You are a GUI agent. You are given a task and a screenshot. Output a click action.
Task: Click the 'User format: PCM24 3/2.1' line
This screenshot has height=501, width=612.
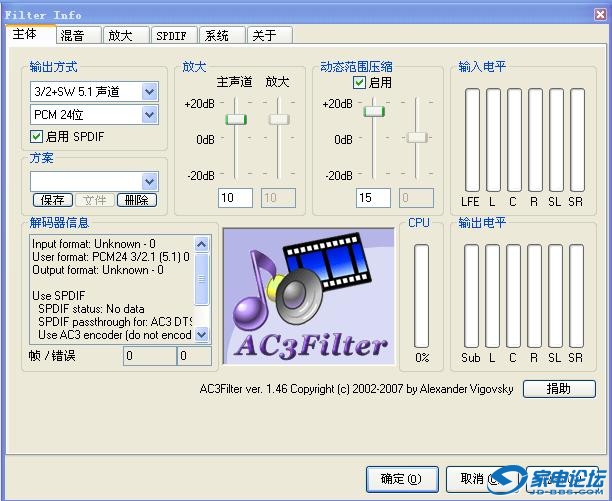pos(111,257)
